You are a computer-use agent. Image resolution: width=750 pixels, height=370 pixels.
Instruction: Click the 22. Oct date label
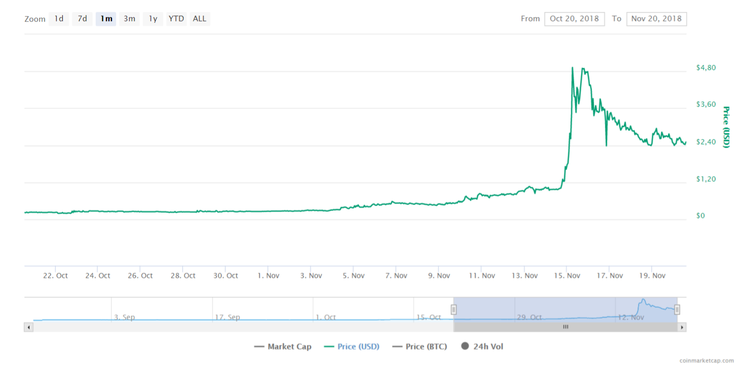click(55, 276)
